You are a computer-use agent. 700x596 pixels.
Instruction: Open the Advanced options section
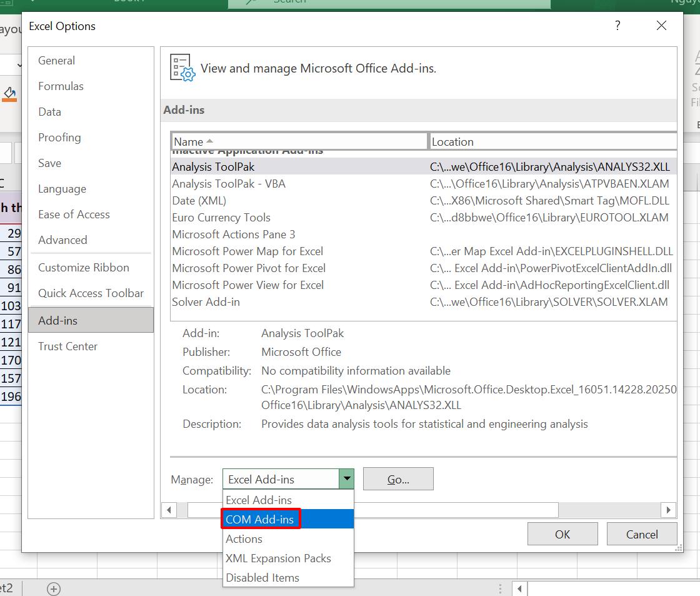pyautogui.click(x=62, y=240)
